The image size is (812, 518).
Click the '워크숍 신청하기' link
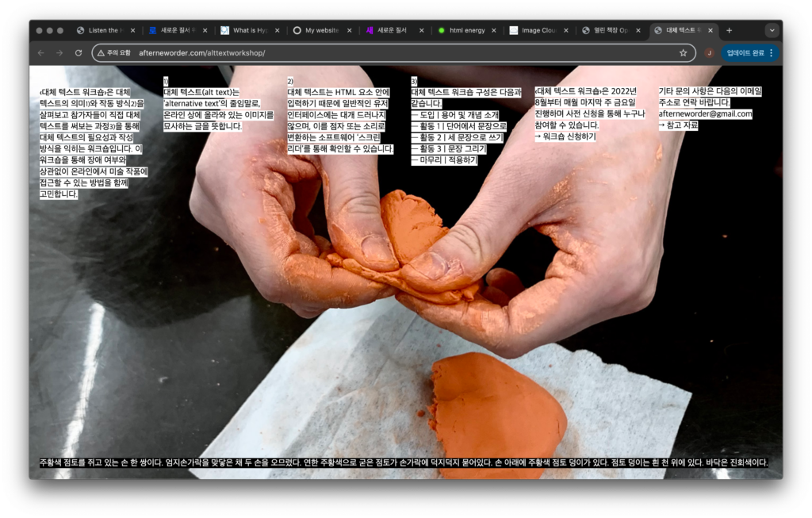tap(569, 136)
